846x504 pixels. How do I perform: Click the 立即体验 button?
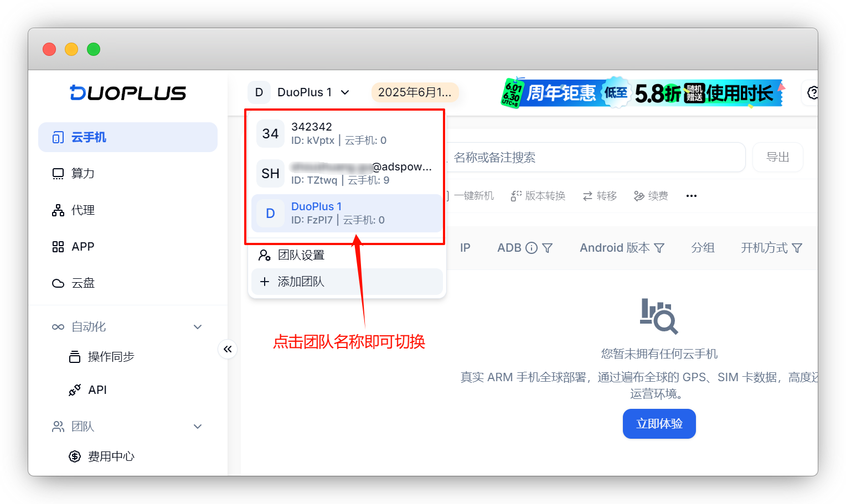[x=659, y=424]
